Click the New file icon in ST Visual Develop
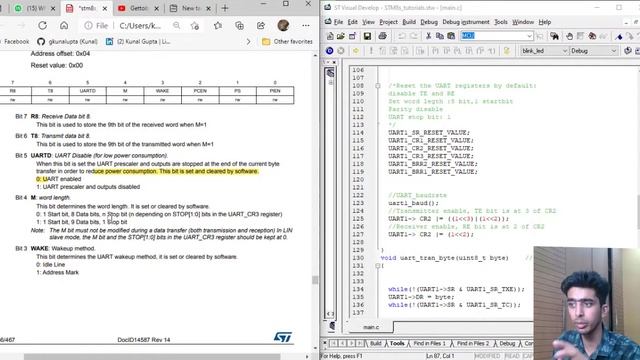The height and width of the screenshot is (360, 640). (330, 36)
